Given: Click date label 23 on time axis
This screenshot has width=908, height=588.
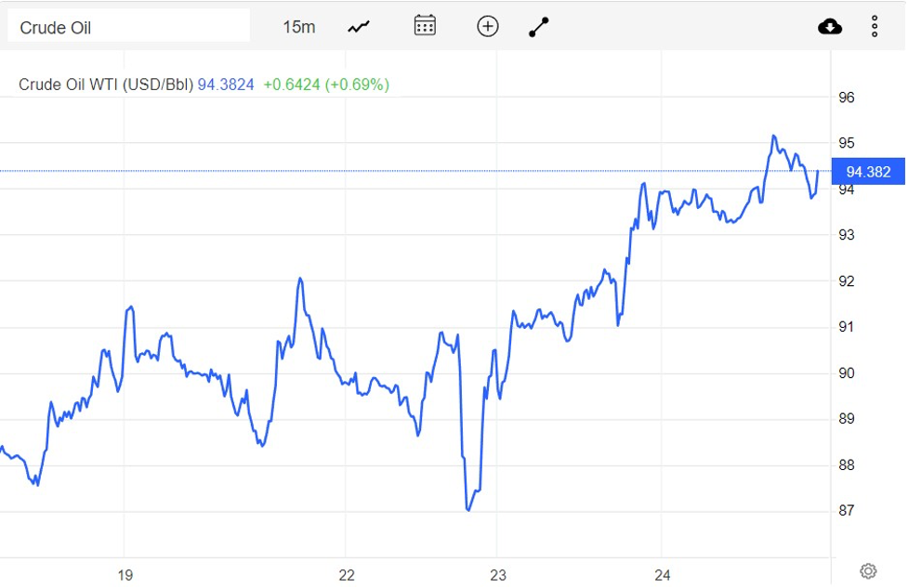Looking at the screenshot, I should [498, 576].
